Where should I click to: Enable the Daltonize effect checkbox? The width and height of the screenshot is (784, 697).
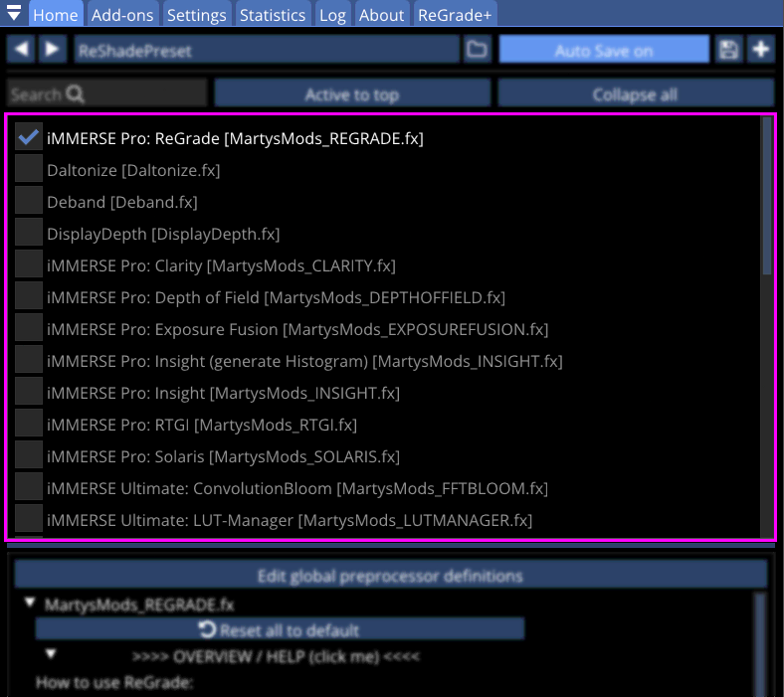[29, 168]
